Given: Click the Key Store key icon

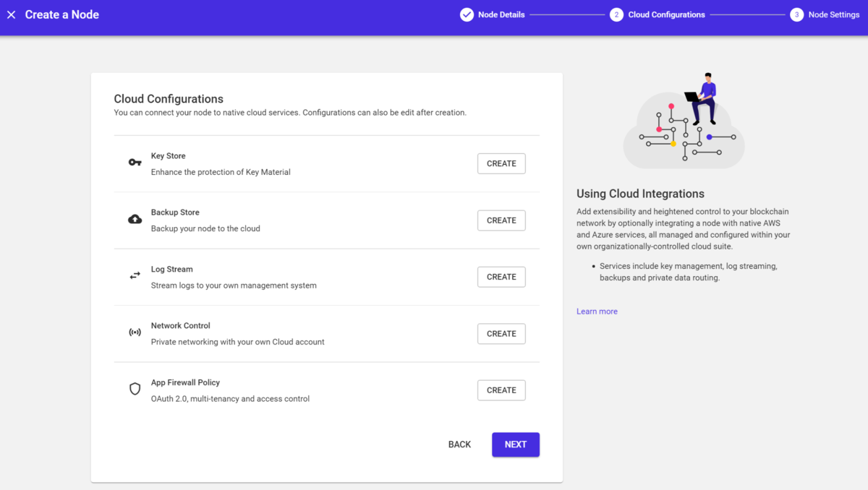Looking at the screenshot, I should [x=135, y=163].
